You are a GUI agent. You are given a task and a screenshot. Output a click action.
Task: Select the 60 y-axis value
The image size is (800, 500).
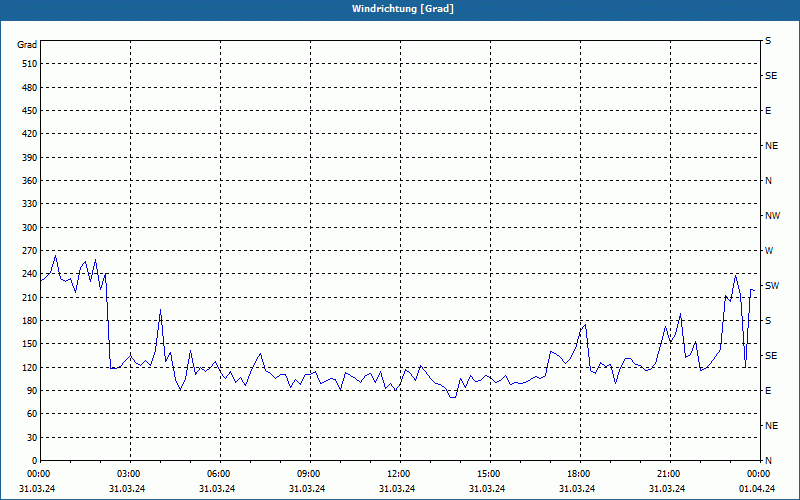pyautogui.click(x=32, y=414)
